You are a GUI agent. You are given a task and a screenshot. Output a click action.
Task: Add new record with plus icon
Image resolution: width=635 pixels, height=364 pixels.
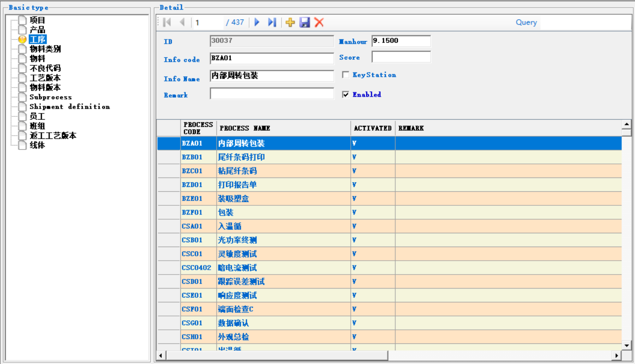point(290,22)
